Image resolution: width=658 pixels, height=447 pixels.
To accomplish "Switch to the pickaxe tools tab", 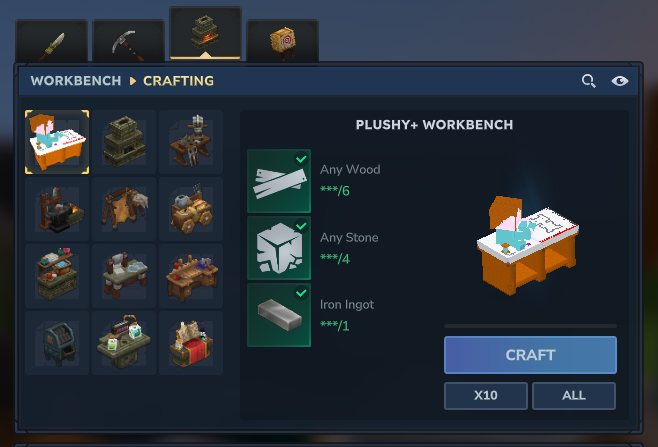I will [x=128, y=41].
